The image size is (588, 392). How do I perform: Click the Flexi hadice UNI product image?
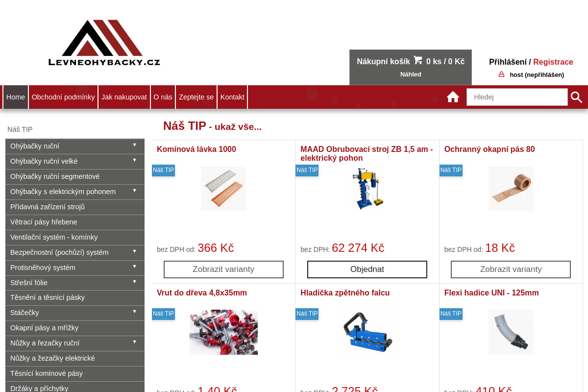[x=511, y=332]
